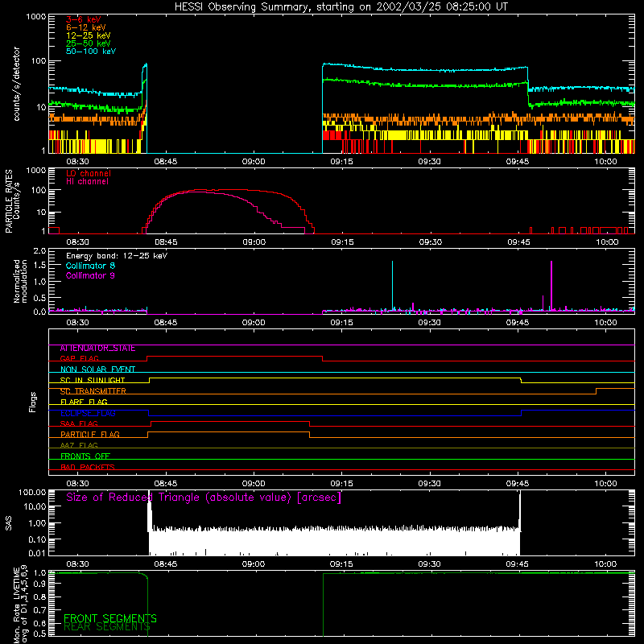
Task: Select the REAR SEGMENTS legend label
Action: [x=107, y=627]
